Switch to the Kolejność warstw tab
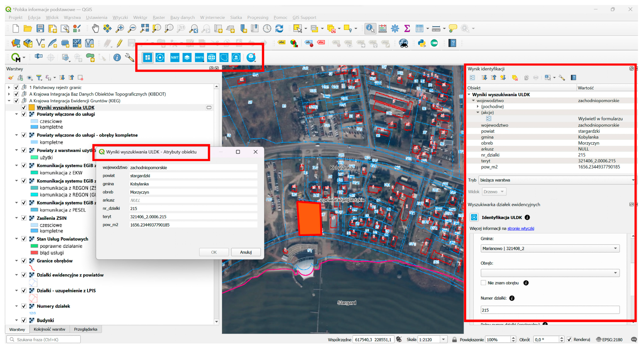The height and width of the screenshot is (349, 644). coord(49,329)
